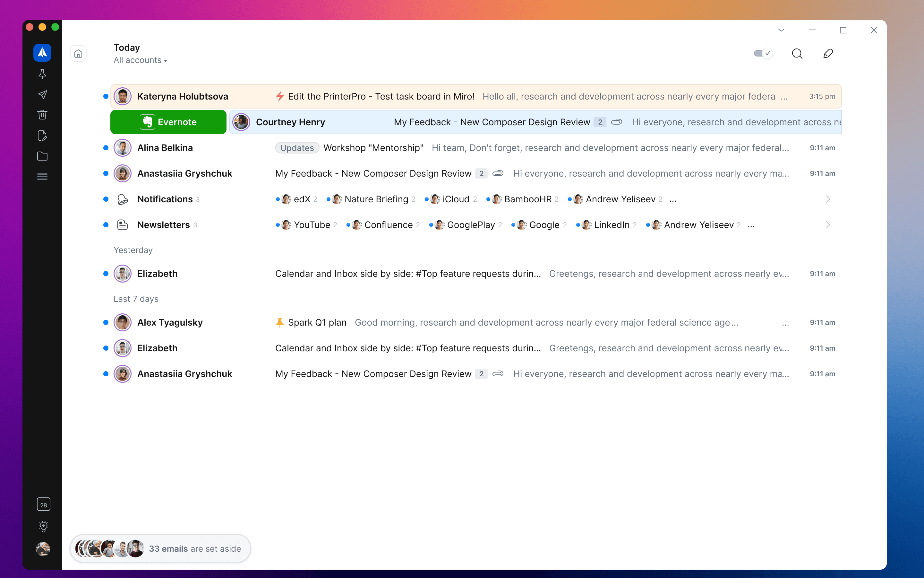Click the title bar dropdown chevron
The width and height of the screenshot is (924, 578).
[x=781, y=30]
